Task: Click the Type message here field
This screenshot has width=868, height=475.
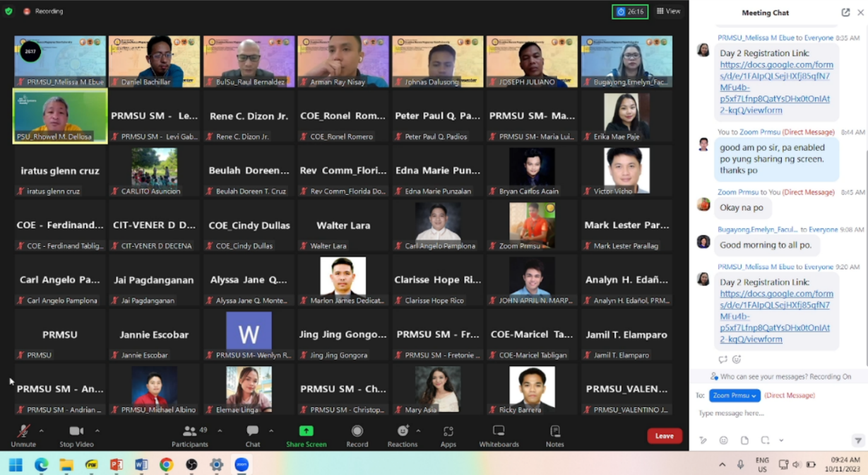Action: [770, 414]
